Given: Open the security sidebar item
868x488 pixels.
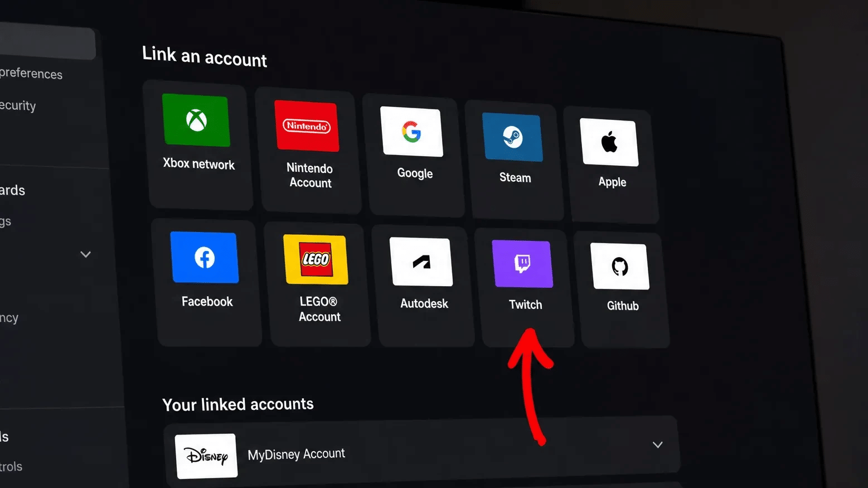Looking at the screenshot, I should [18, 105].
